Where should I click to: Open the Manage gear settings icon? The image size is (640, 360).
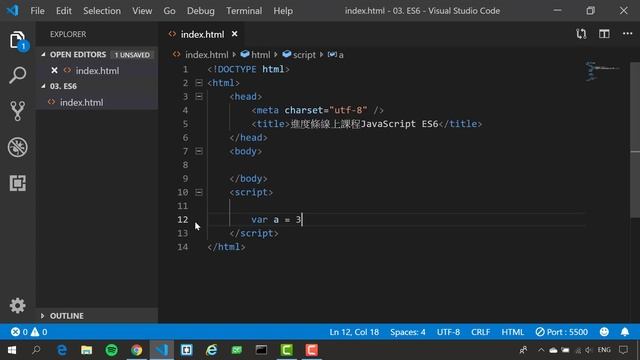[18, 305]
